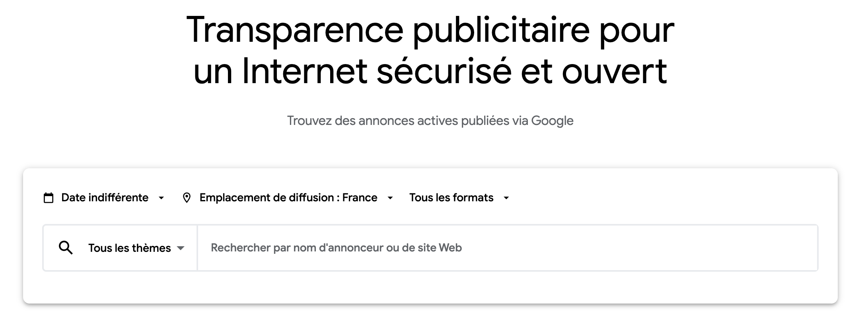Click the word sécurisé in the heading

[x=444, y=72]
